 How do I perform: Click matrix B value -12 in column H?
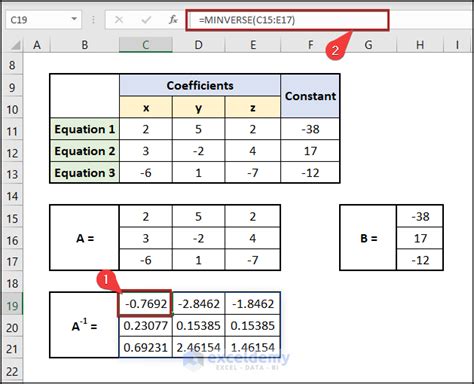pos(420,260)
